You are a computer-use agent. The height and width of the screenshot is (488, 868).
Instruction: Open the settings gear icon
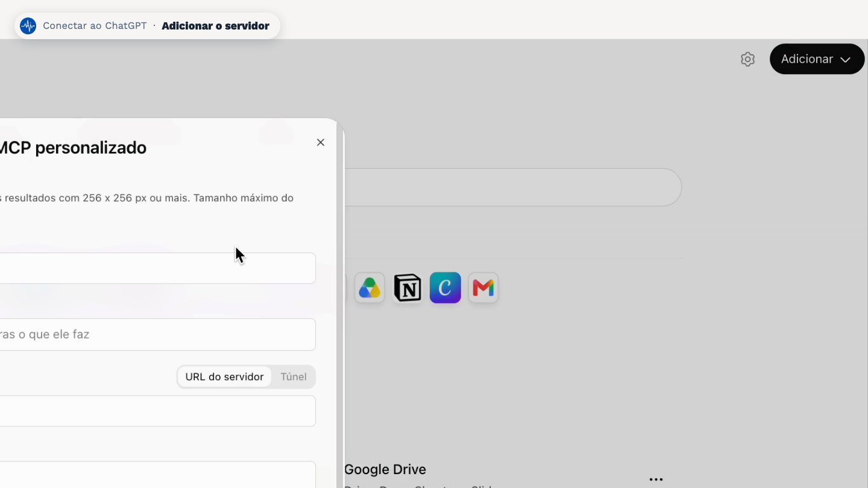coord(747,59)
